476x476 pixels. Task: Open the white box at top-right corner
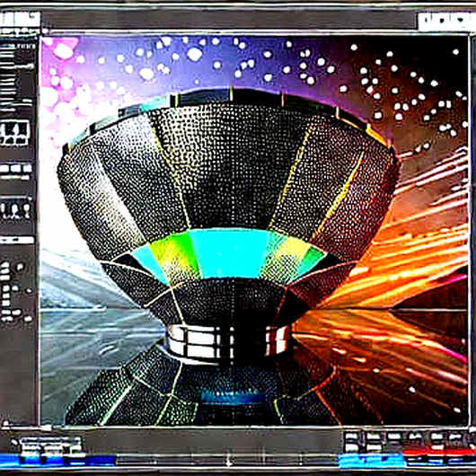coord(444,22)
